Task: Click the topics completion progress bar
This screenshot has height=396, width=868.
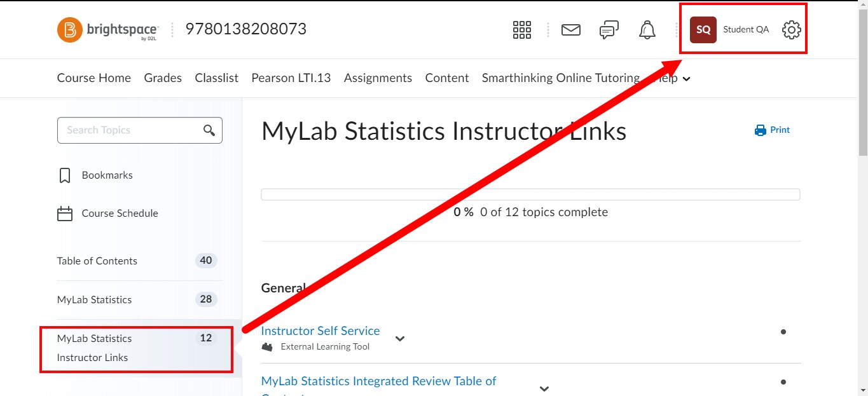Action: coord(530,194)
